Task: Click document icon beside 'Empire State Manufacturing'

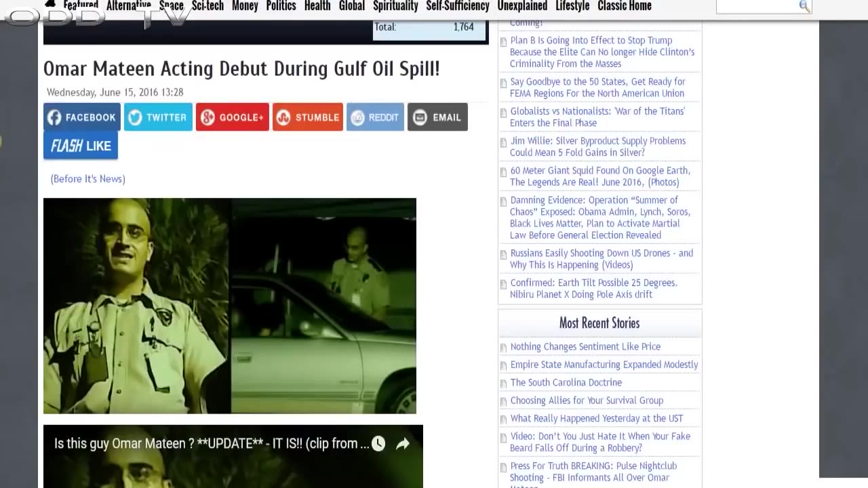Action: coord(503,366)
